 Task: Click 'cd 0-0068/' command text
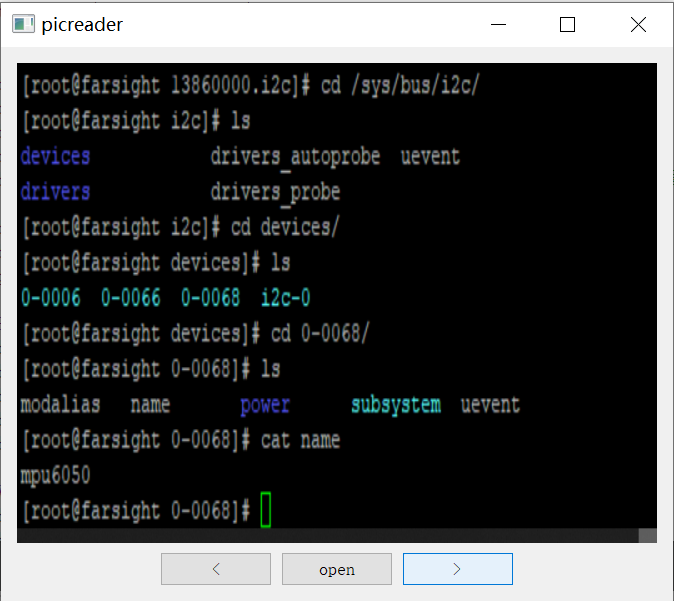click(x=320, y=334)
